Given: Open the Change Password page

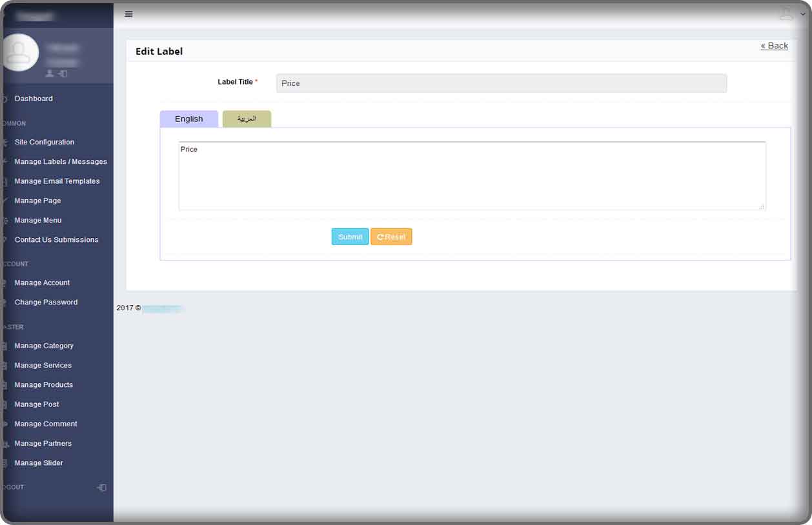Looking at the screenshot, I should [x=46, y=302].
